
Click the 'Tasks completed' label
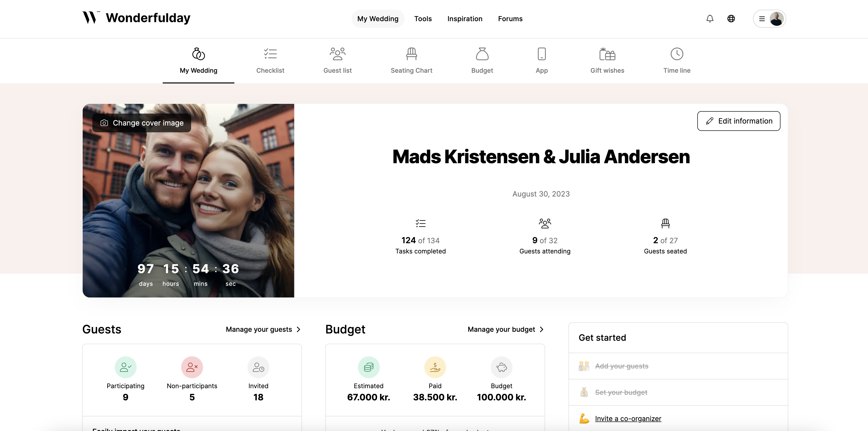click(x=421, y=251)
